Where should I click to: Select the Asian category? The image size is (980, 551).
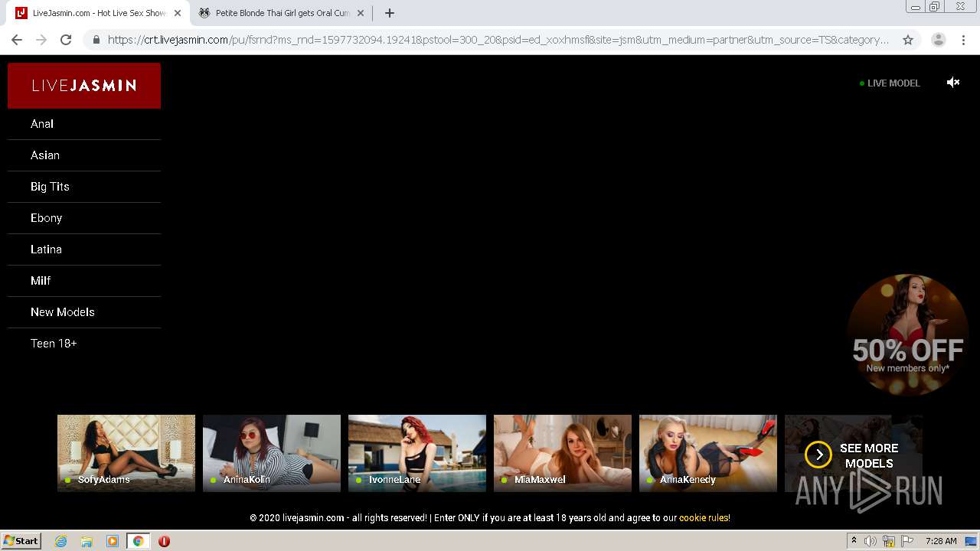point(84,155)
